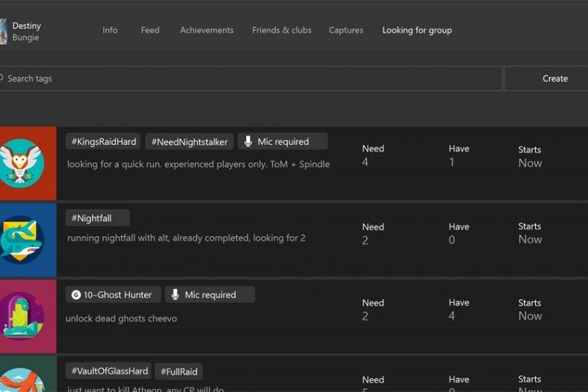
Task: Click the Destiny game title text
Action: click(x=26, y=26)
